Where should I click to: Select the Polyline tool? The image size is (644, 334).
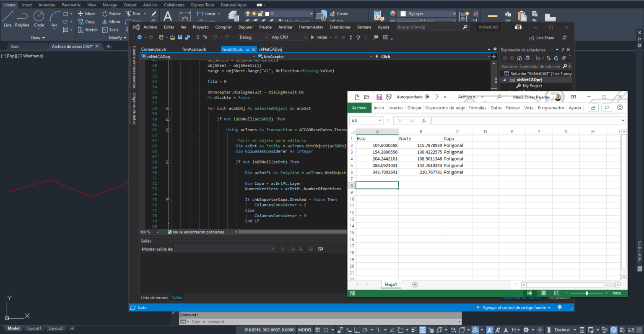click(x=22, y=18)
